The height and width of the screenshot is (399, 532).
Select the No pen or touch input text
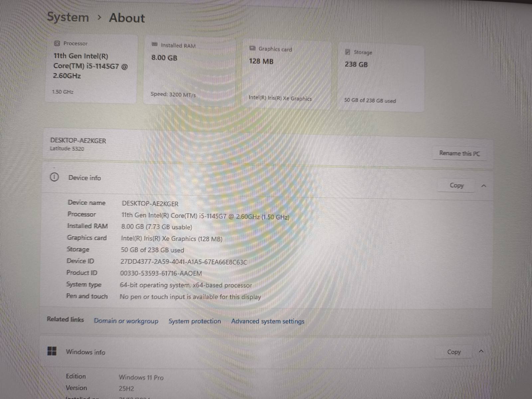190,297
